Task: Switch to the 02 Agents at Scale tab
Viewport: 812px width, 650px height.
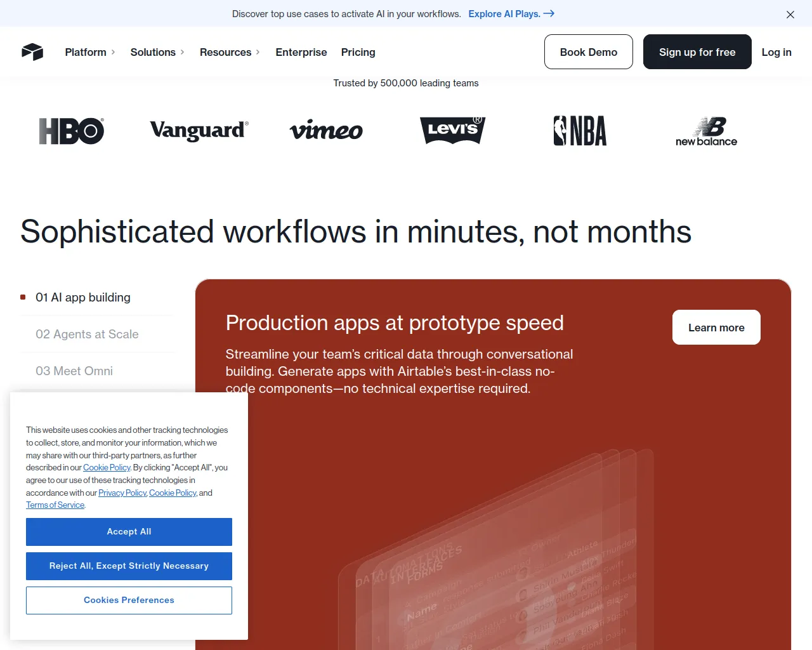Action: [x=87, y=334]
